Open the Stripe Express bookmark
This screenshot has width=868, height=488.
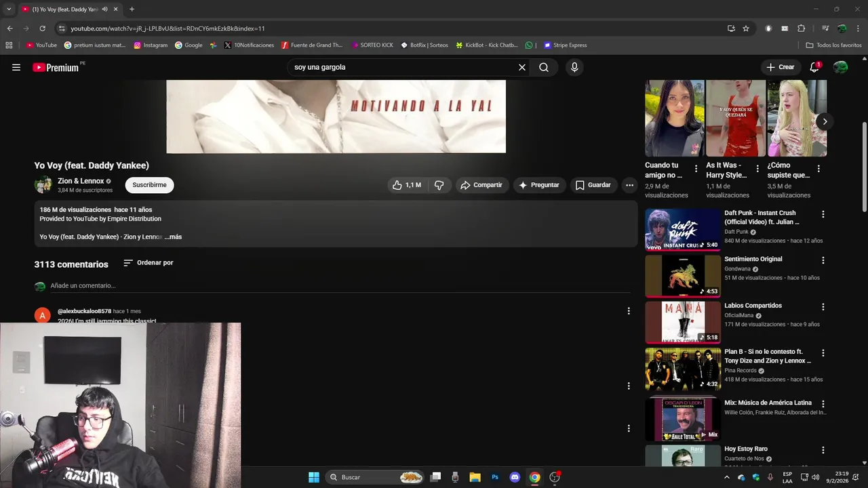566,45
